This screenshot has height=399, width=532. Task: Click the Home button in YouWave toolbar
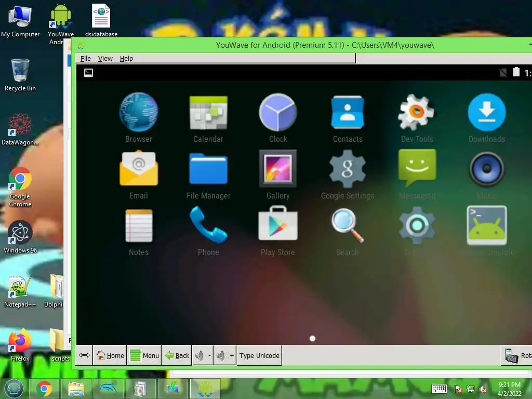110,355
